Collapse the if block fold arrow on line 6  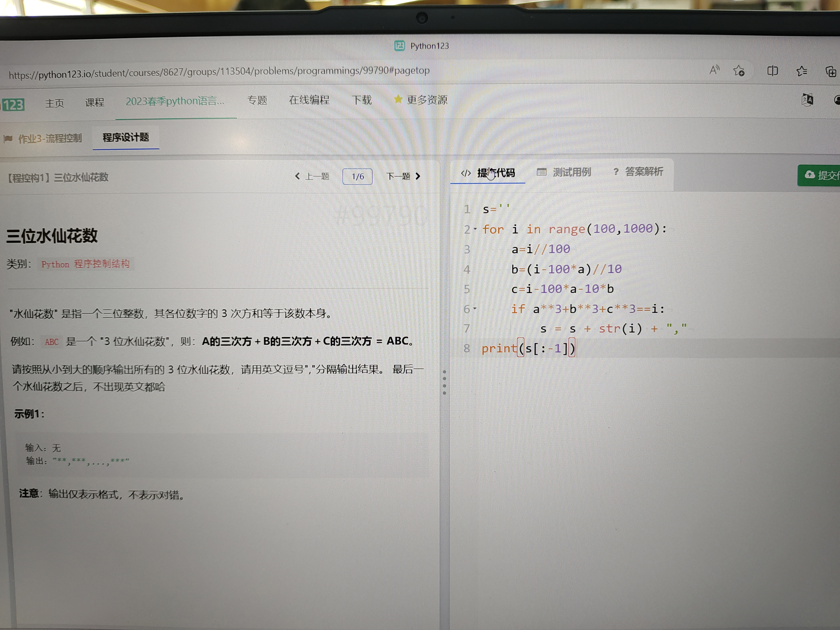pos(475,308)
